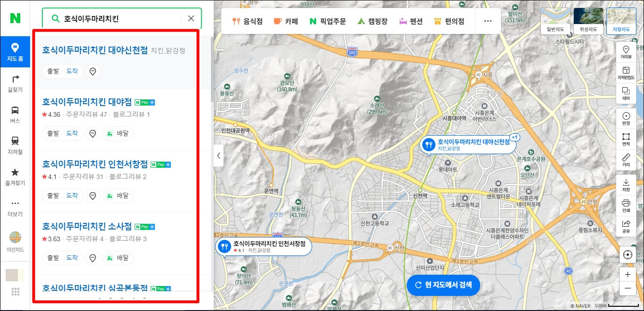Click +1 badge on 대야신천점 marker
Screen dimensions: 644x311
(x=515, y=137)
